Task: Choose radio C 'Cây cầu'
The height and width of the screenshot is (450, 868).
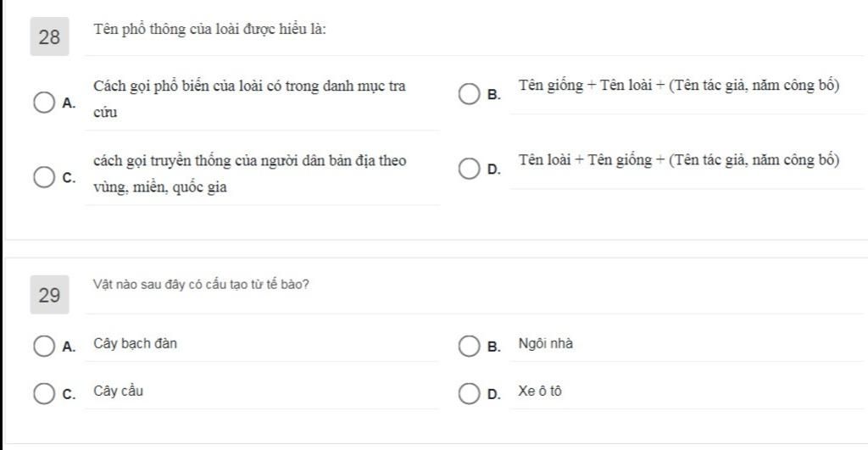Action: pyautogui.click(x=44, y=393)
